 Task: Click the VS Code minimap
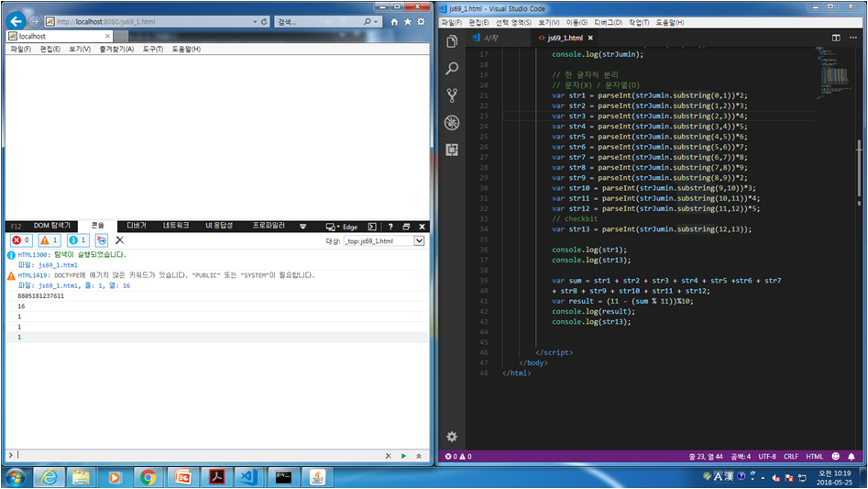pos(833,74)
